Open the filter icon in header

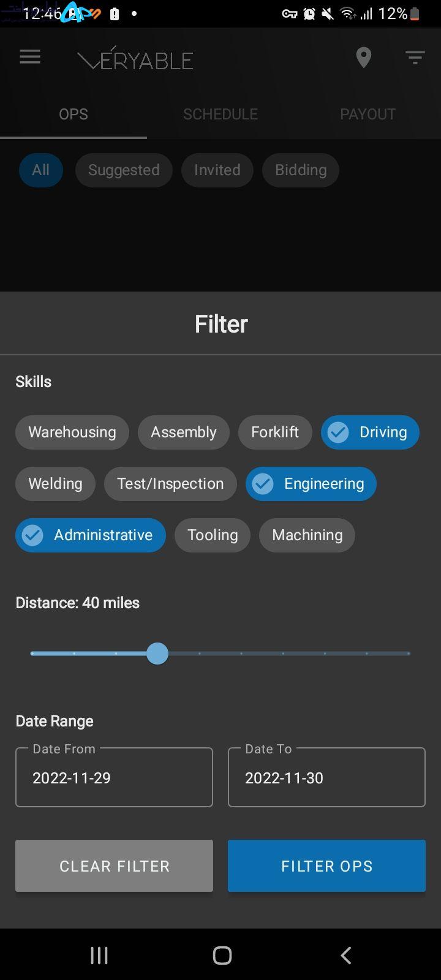415,58
